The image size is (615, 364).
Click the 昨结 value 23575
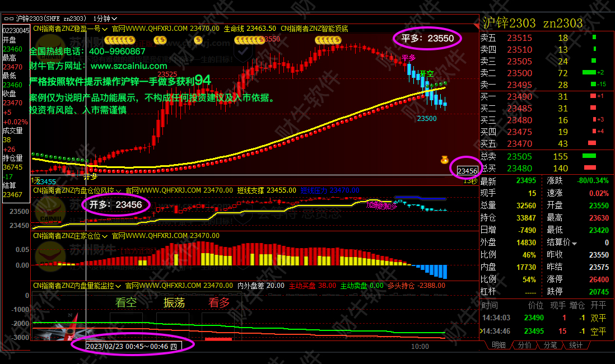(599, 267)
